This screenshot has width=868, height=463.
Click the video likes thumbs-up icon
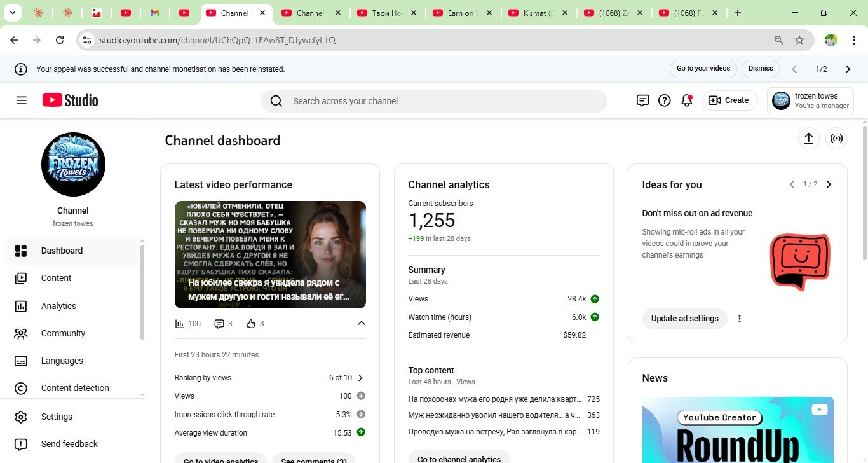(251, 324)
